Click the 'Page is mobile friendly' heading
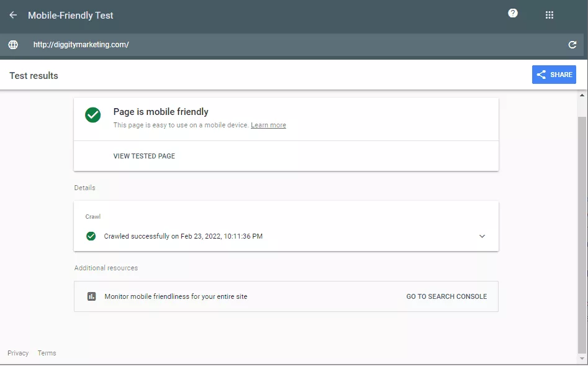 161,112
